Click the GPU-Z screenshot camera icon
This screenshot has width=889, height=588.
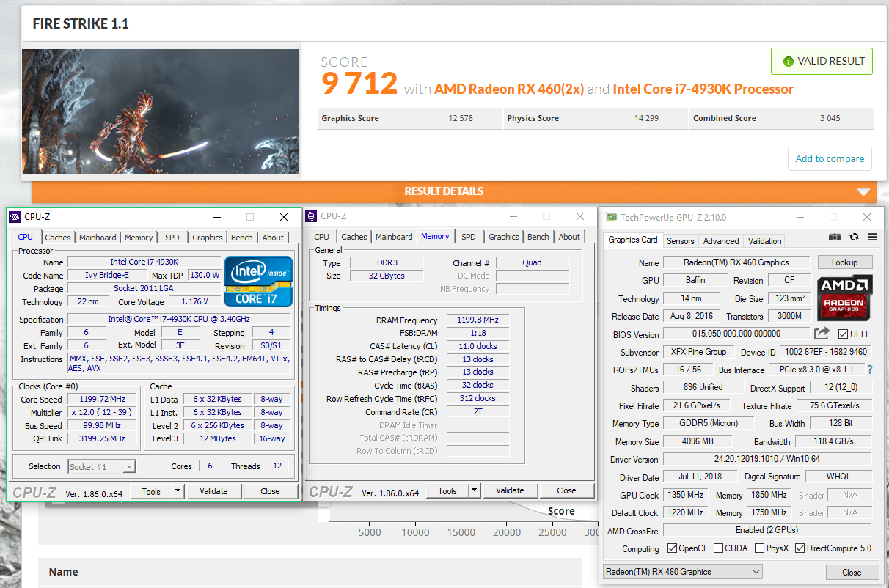pyautogui.click(x=835, y=238)
